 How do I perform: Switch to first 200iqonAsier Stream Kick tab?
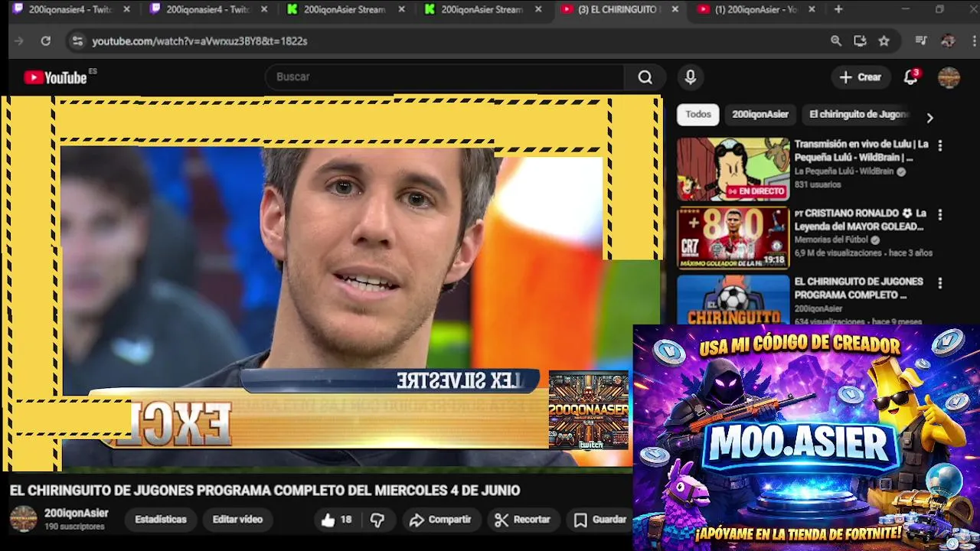(x=345, y=9)
